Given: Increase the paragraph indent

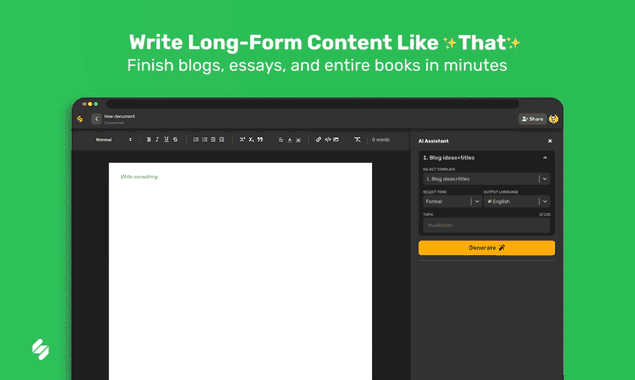Looking at the screenshot, I should click(x=222, y=139).
